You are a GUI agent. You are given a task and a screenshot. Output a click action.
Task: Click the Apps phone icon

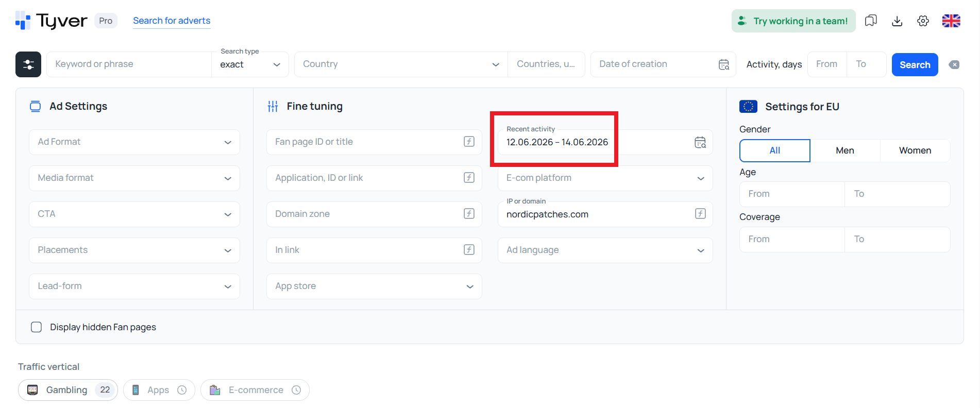click(136, 390)
